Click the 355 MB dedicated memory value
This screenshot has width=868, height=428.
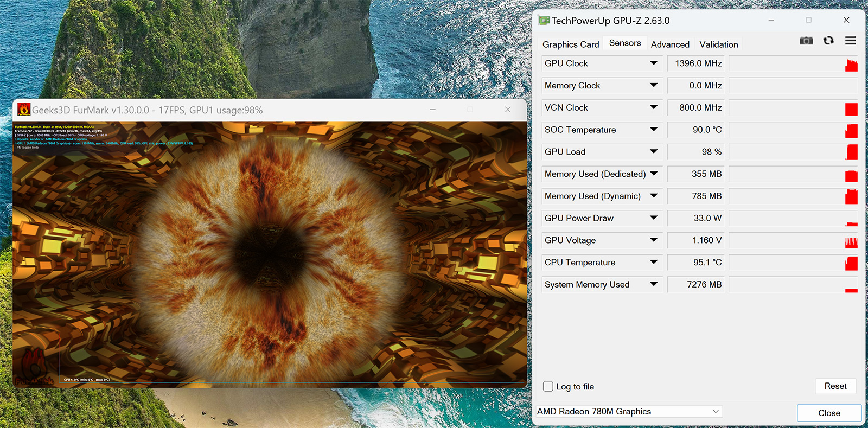point(697,174)
